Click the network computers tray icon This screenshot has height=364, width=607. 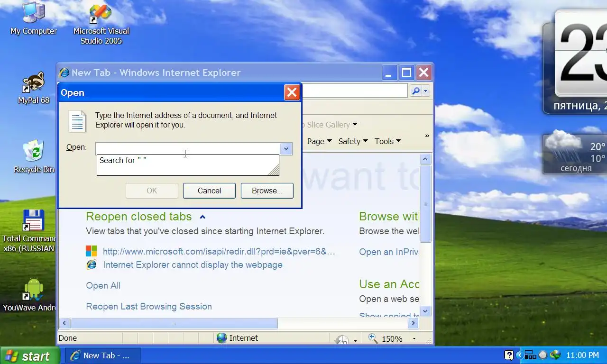click(530, 355)
